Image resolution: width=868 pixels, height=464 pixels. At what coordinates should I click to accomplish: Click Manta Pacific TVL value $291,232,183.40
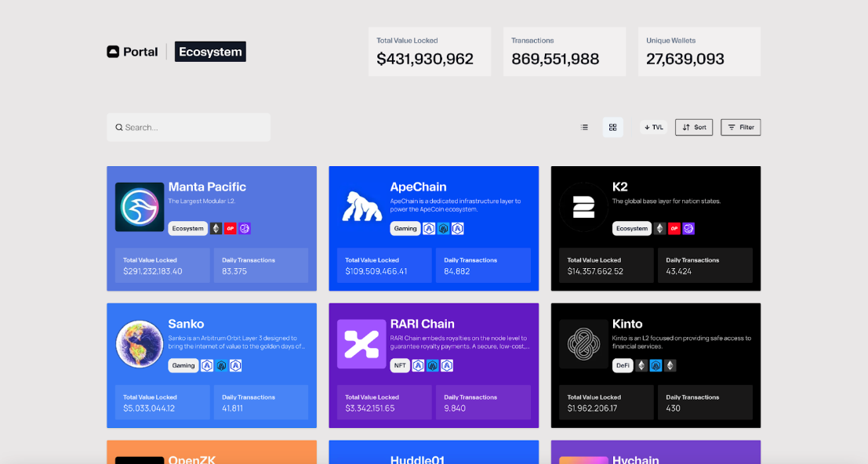tap(153, 271)
